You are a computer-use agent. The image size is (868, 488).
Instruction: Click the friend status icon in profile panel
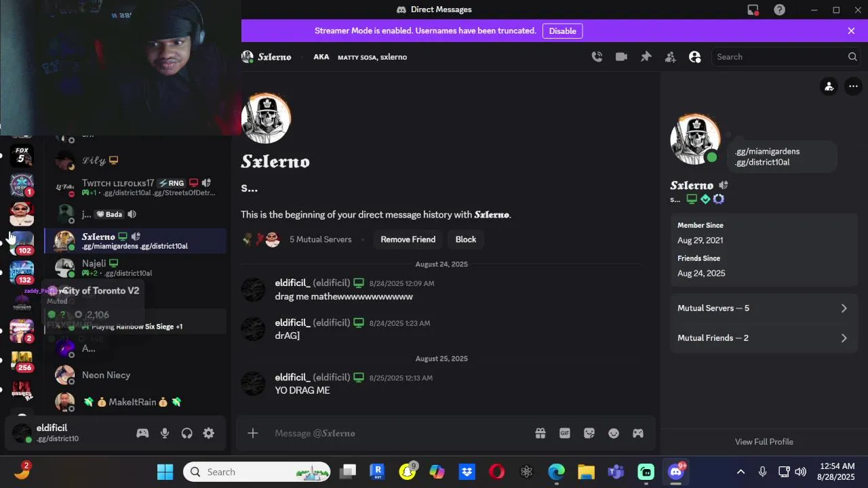[x=829, y=86]
